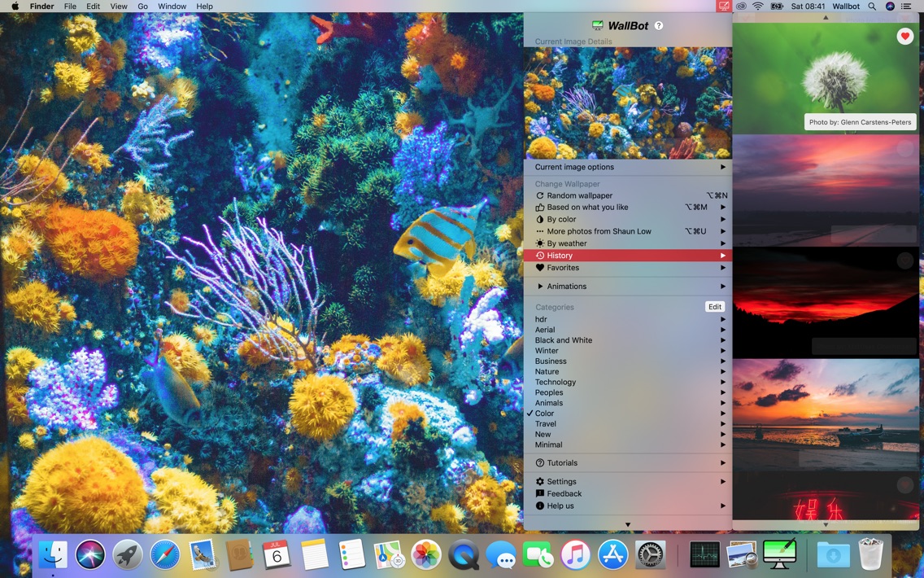
Task: Open Spotlight search from the menu bar
Action: (872, 6)
